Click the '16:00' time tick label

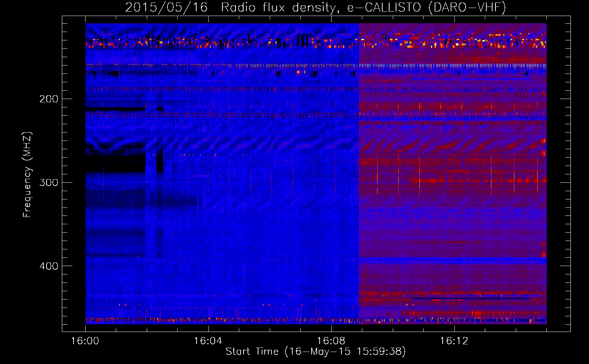(85, 341)
